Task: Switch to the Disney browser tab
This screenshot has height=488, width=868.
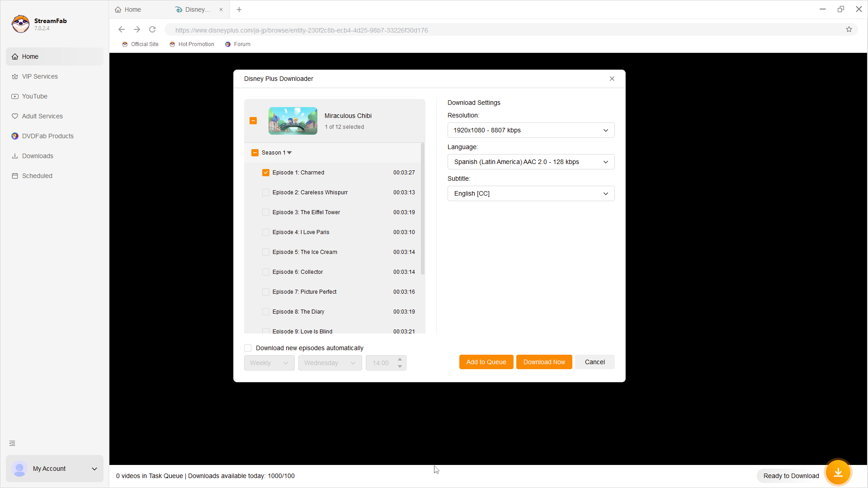Action: pyautogui.click(x=199, y=9)
